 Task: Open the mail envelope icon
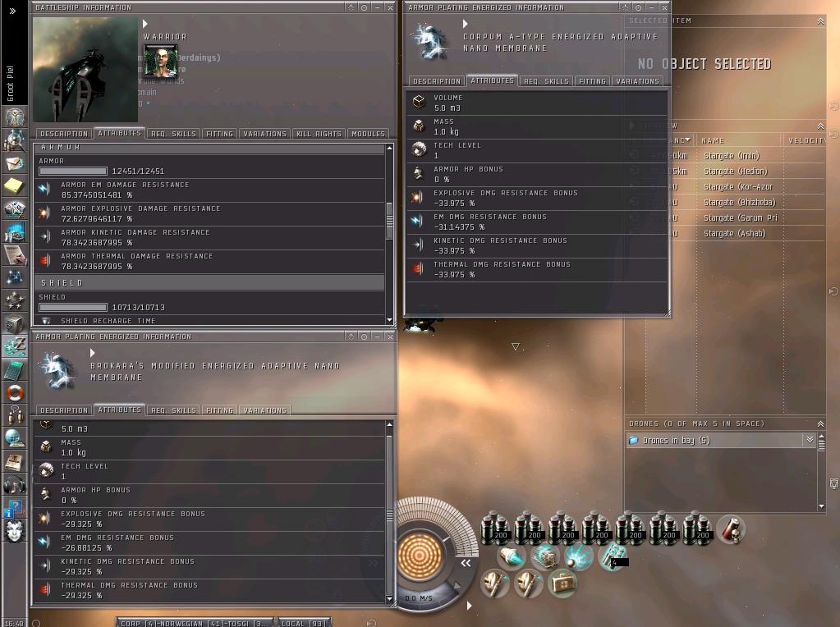15,163
